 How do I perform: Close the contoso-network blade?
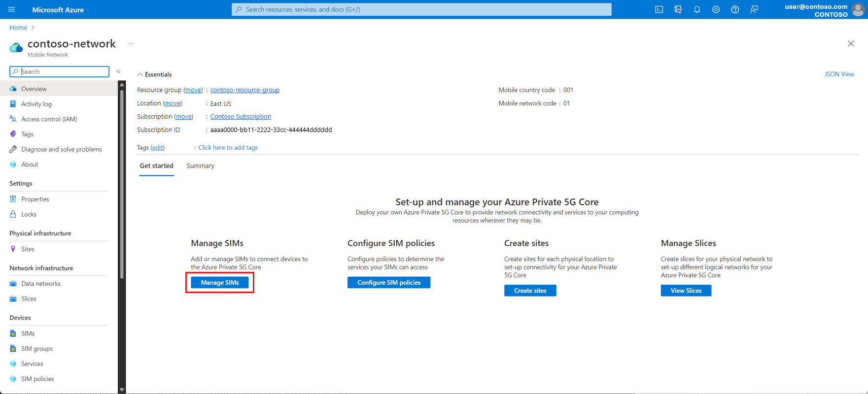851,44
